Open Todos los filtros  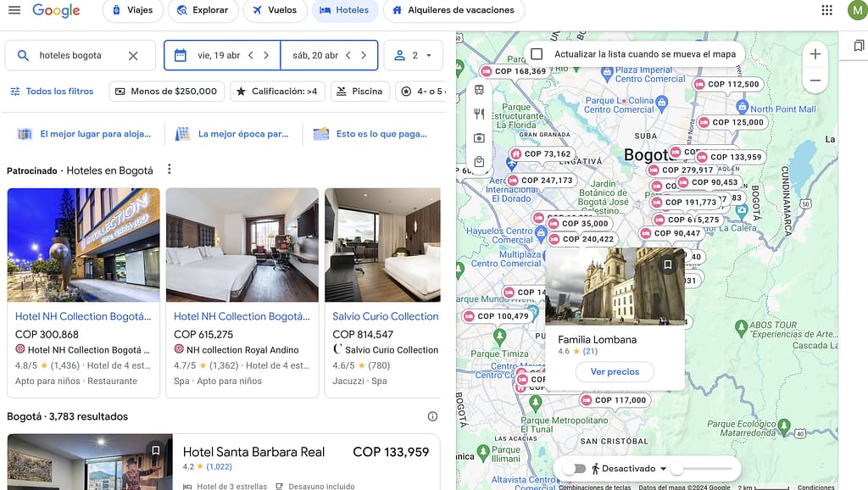(x=52, y=92)
